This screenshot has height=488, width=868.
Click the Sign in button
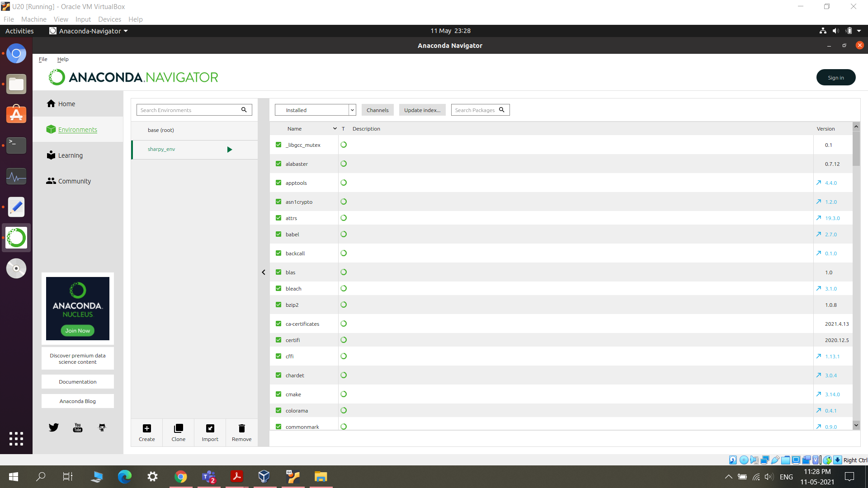836,77
